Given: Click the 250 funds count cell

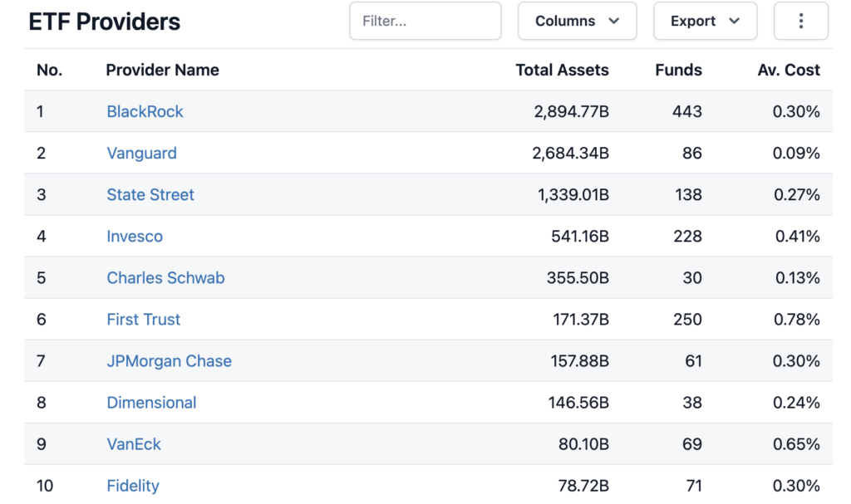Looking at the screenshot, I should click(687, 320).
